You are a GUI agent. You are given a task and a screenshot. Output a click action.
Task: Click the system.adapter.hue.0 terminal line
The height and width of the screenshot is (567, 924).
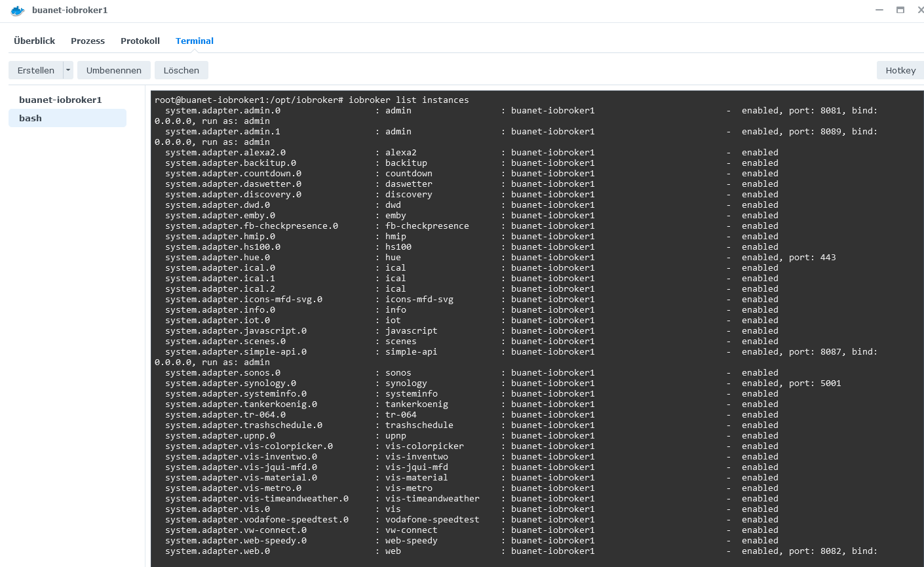[x=218, y=258]
